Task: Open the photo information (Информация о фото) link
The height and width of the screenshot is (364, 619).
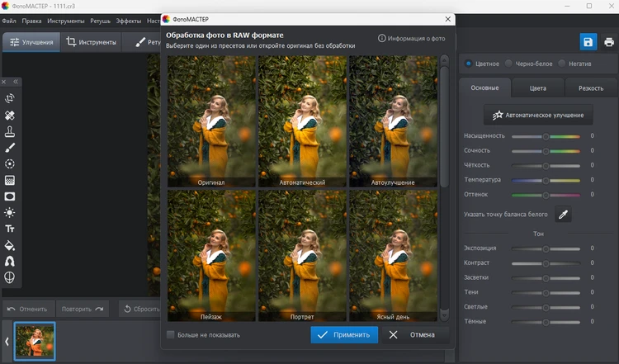Action: [416, 38]
